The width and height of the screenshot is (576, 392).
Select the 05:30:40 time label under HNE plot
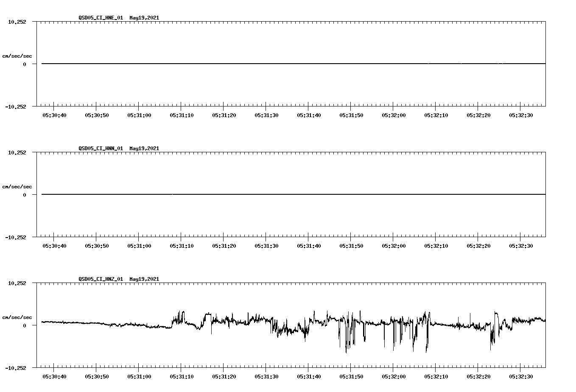tap(55, 115)
